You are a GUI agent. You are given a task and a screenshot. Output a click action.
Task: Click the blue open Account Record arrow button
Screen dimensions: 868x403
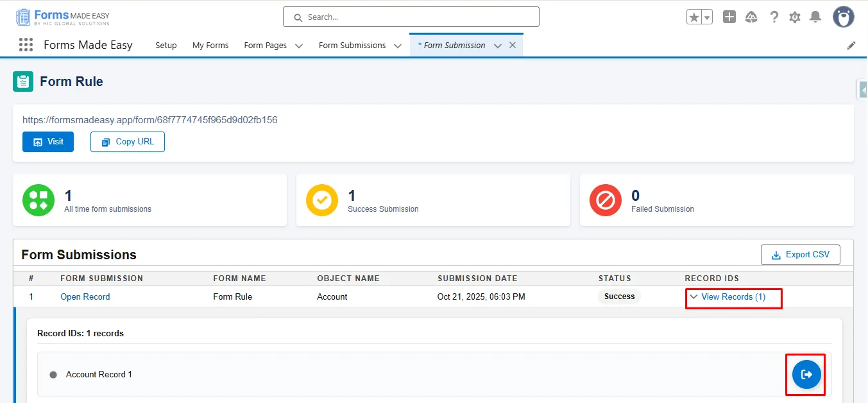(806, 374)
